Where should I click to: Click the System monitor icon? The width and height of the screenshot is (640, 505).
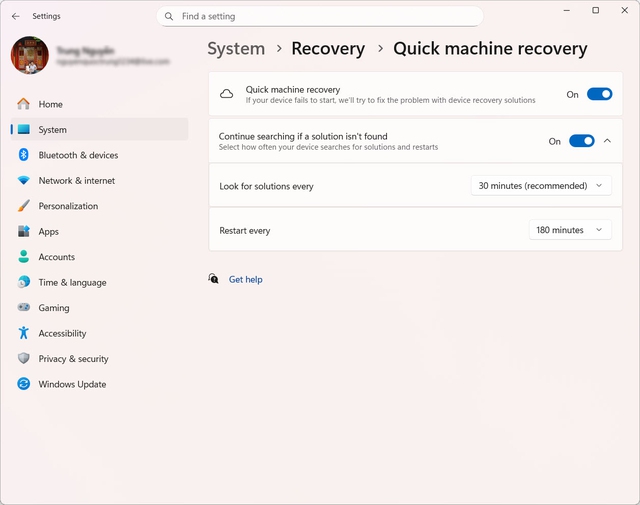click(x=24, y=129)
